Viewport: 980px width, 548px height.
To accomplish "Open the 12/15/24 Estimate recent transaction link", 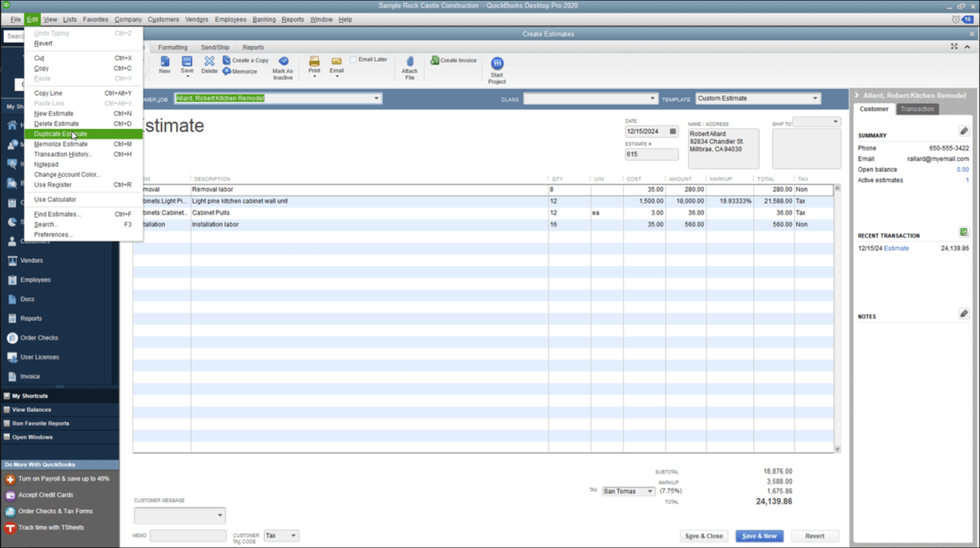I will point(895,248).
